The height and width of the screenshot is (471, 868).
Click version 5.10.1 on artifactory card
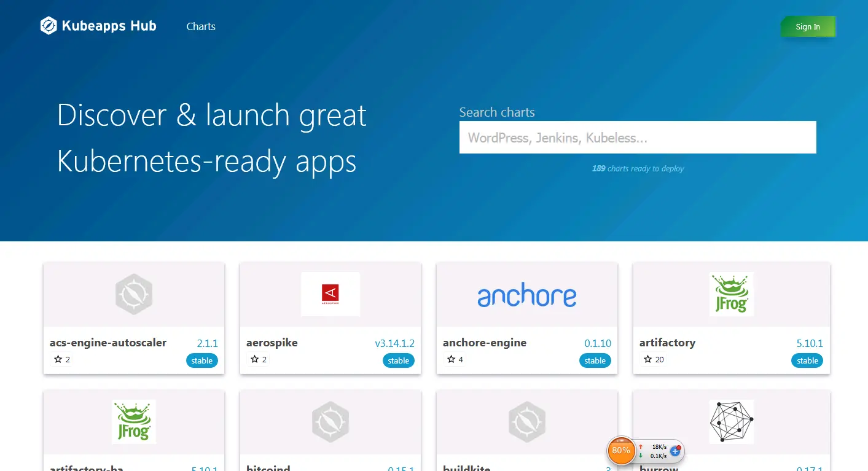tap(810, 343)
